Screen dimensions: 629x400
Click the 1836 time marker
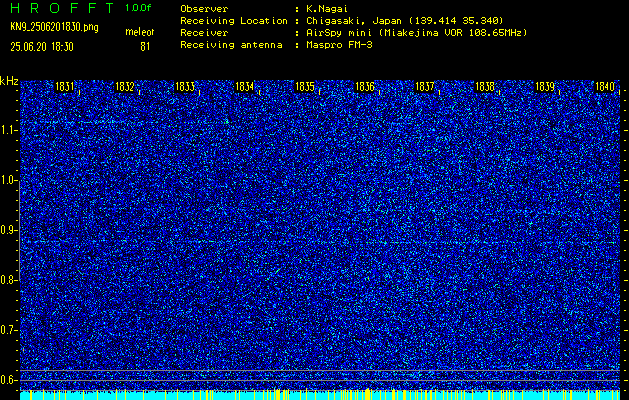[365, 86]
